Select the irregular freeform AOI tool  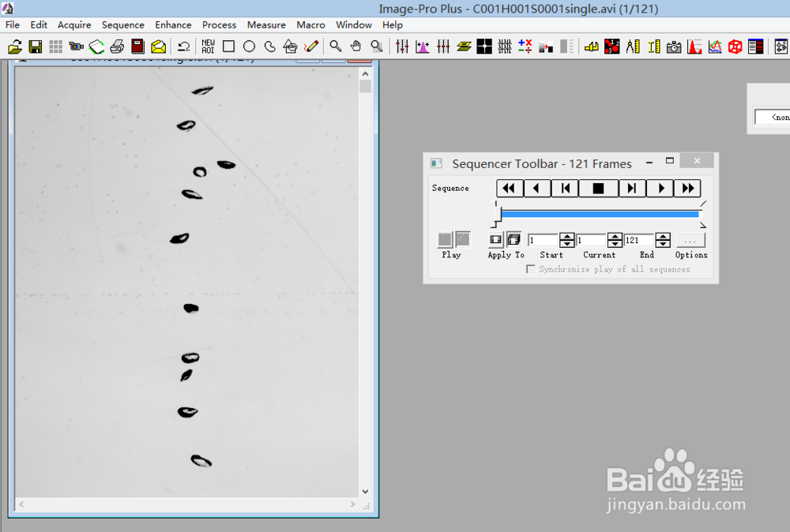coord(269,47)
